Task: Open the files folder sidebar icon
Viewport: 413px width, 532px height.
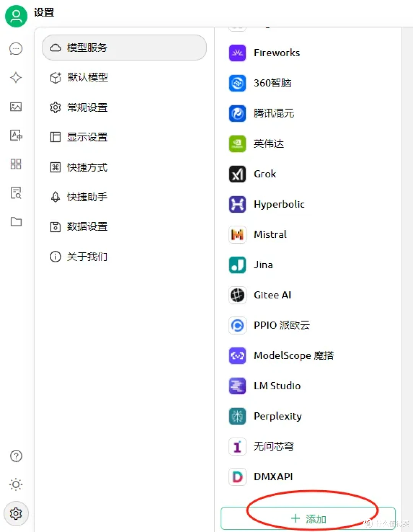Action: pyautogui.click(x=16, y=221)
